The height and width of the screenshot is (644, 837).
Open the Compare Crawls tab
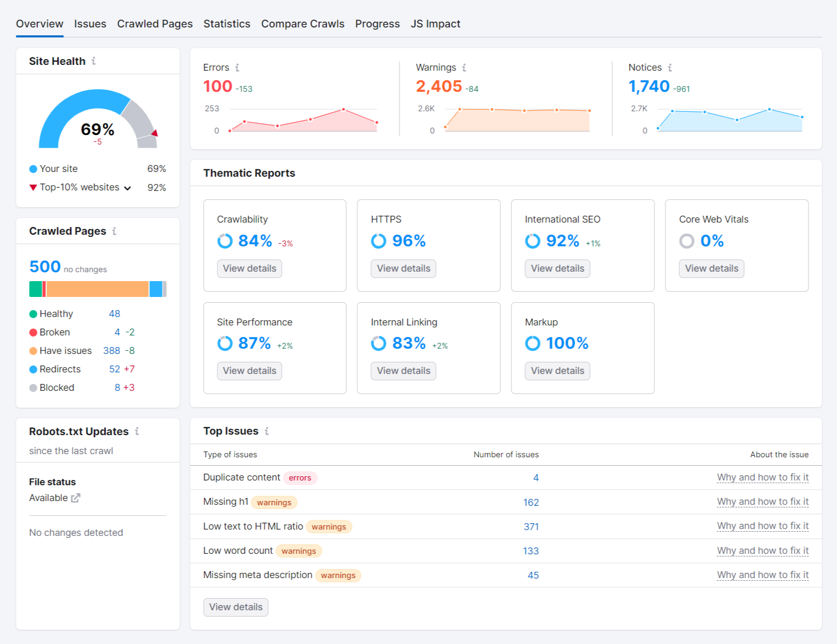tap(302, 24)
